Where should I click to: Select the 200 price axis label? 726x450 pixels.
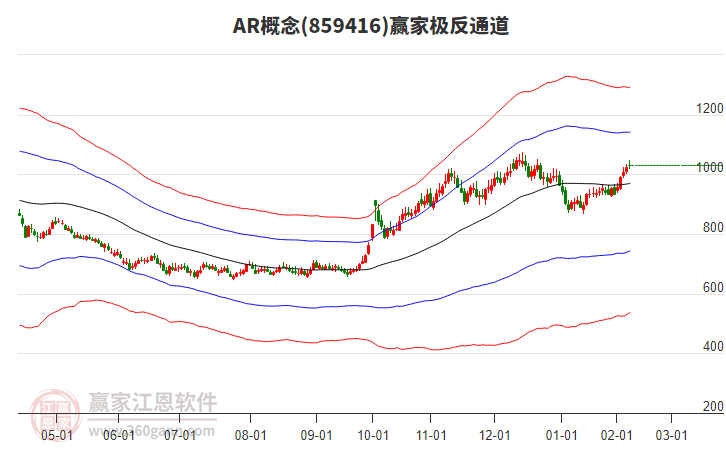coord(713,406)
